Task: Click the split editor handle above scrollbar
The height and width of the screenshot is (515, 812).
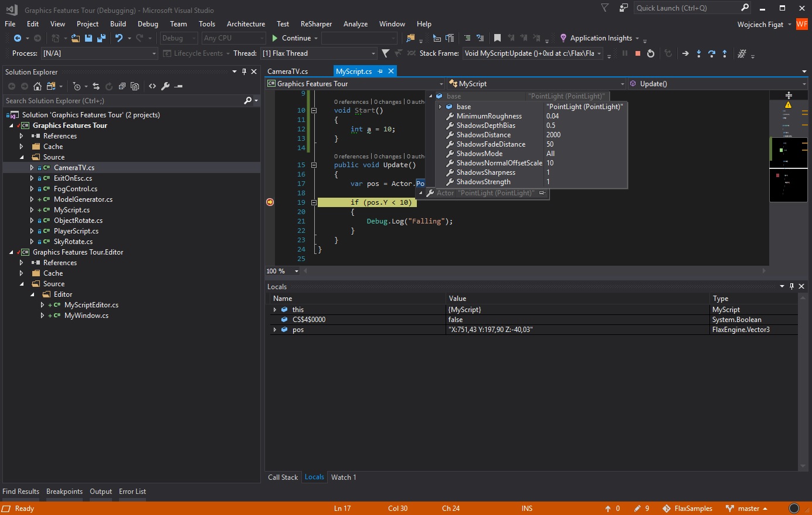Action: point(789,95)
